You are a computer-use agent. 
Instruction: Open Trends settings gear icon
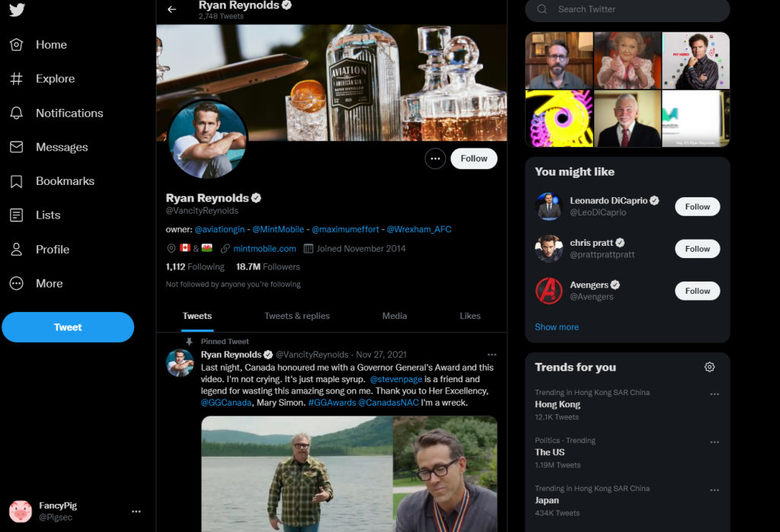click(x=709, y=367)
